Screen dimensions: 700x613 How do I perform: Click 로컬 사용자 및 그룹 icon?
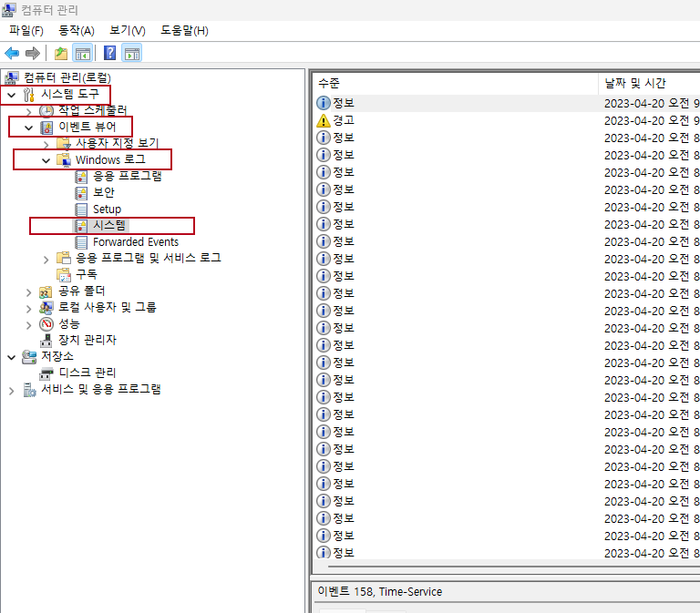click(46, 308)
